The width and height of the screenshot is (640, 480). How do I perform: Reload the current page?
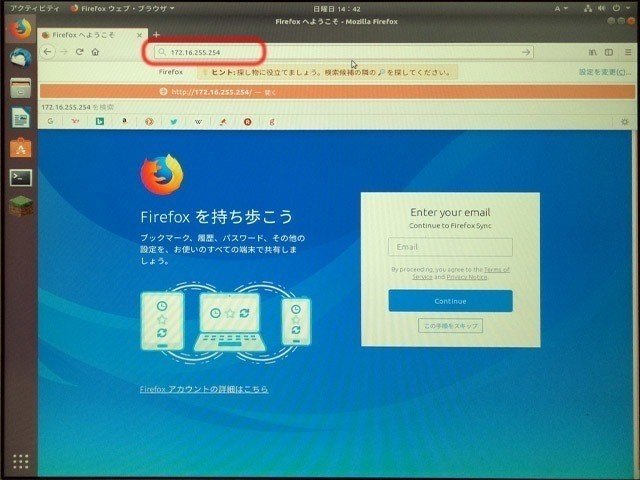click(80, 52)
